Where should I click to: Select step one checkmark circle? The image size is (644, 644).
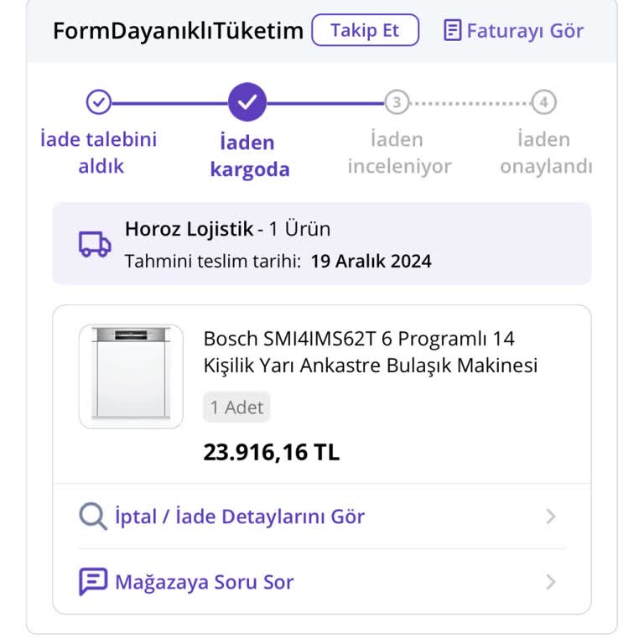click(x=99, y=101)
